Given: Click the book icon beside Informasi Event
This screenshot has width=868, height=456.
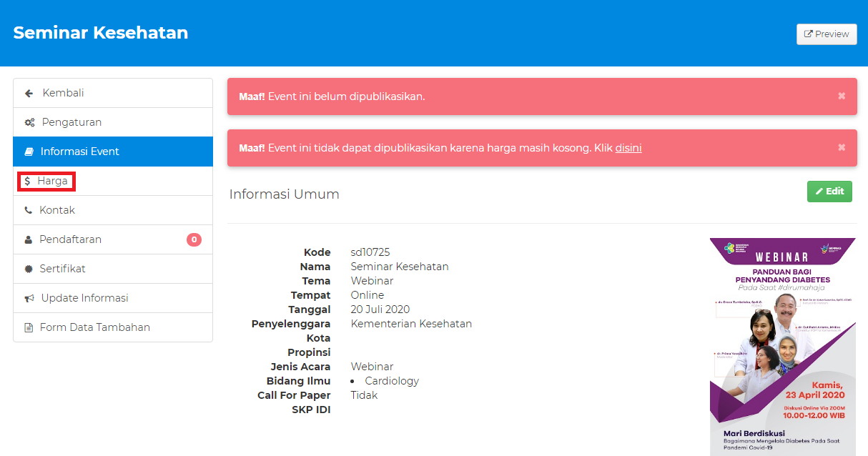Looking at the screenshot, I should 29,152.
